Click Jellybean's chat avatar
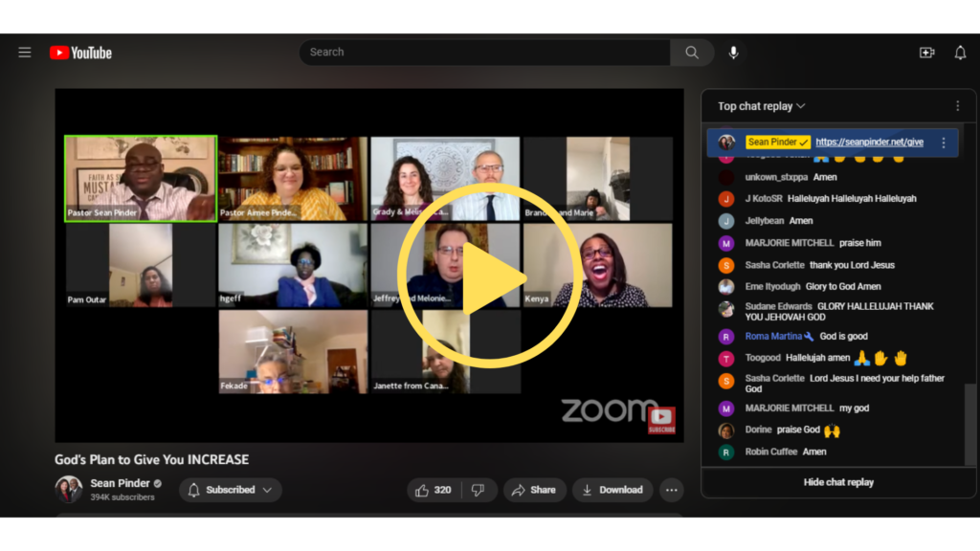This screenshot has width=980, height=551. [726, 221]
